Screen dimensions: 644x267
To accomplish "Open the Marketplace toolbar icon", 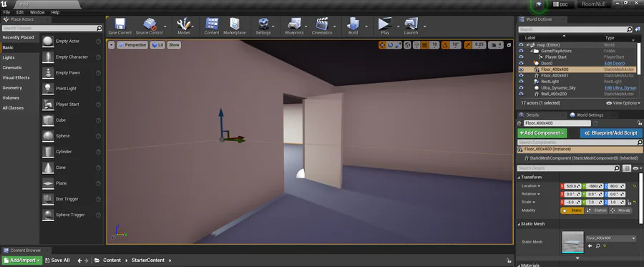I will coord(235,24).
